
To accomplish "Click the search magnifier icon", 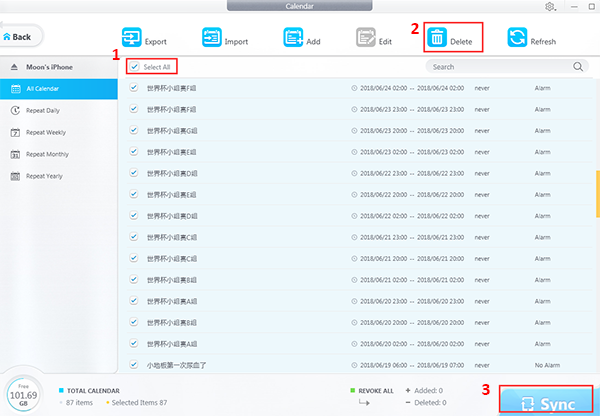I will click(x=578, y=67).
